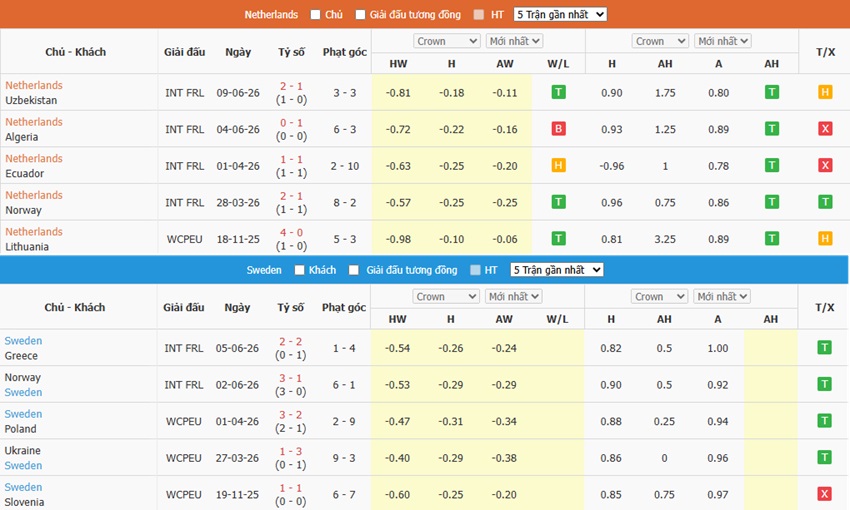
Task: Click date 19-11-25 in Sweden table
Action: pyautogui.click(x=237, y=495)
